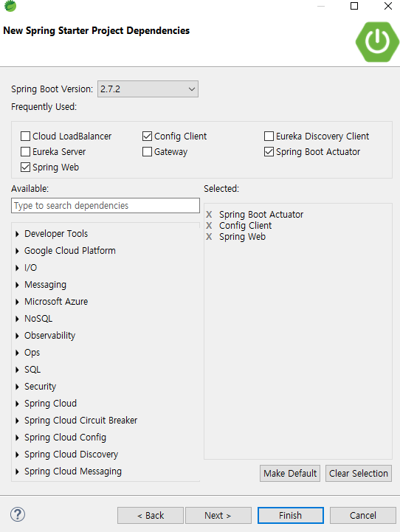Open the help question mark icon

(x=18, y=514)
